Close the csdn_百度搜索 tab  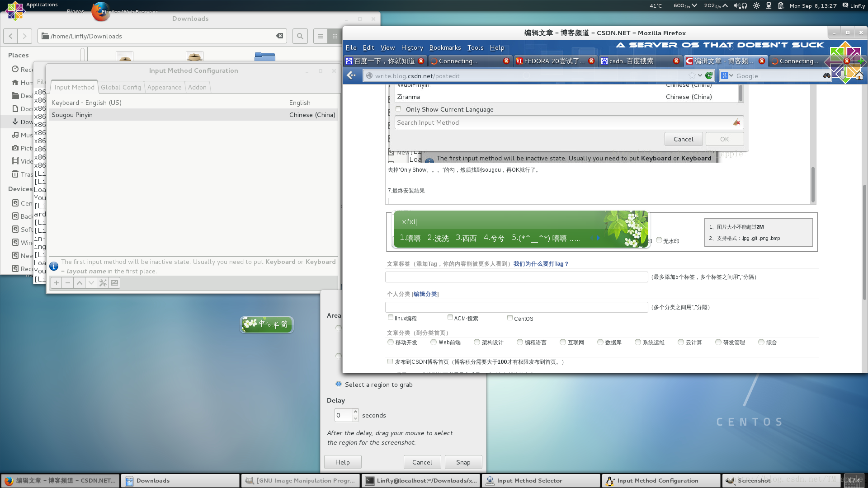pos(676,61)
